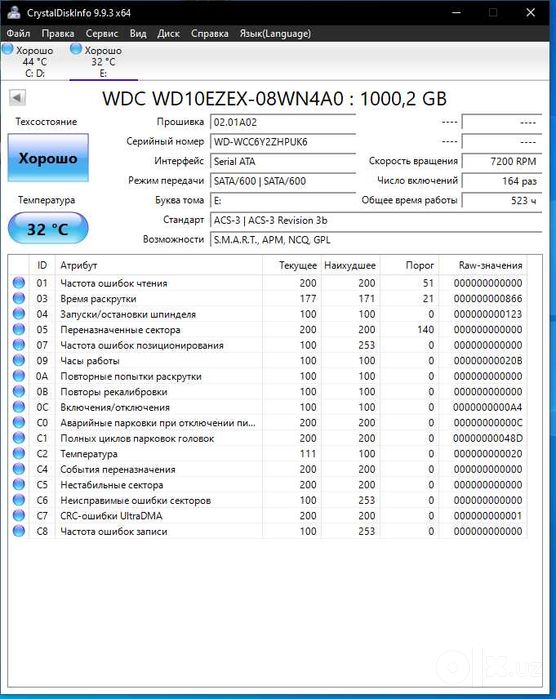Open the Диск menu
This screenshot has width=556, height=699.
pos(168,33)
